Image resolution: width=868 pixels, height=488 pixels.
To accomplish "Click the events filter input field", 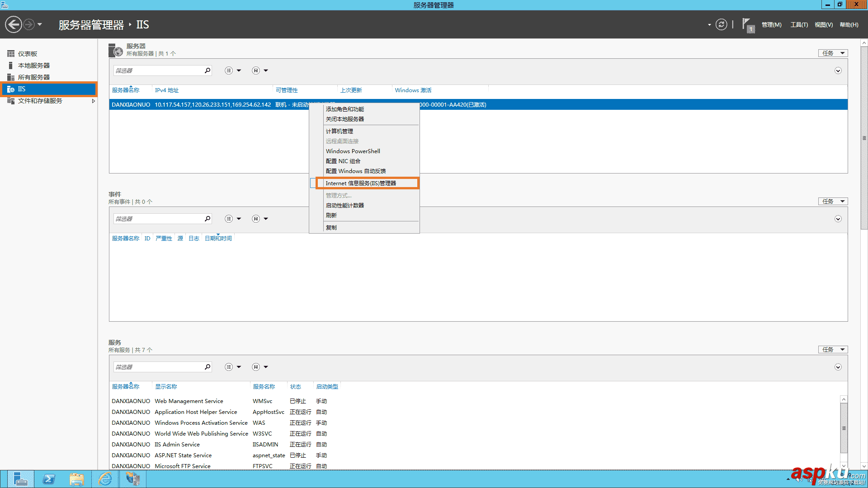I will (x=158, y=219).
